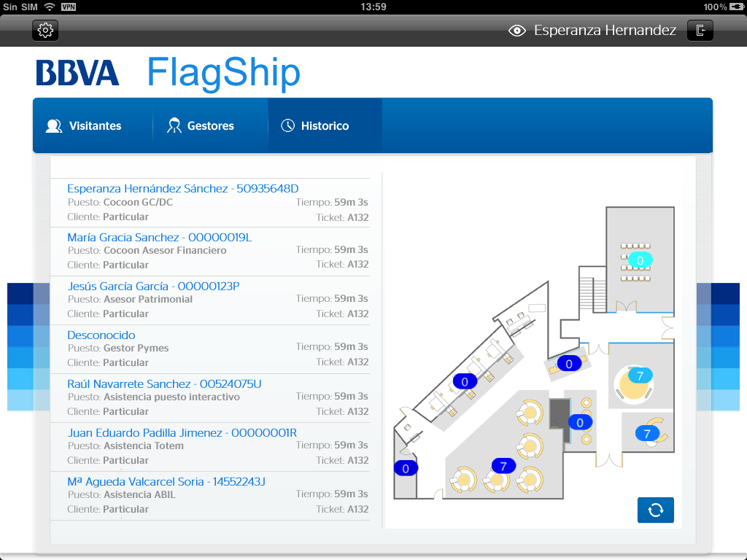Tap the Wi-Fi status icon
This screenshot has height=560, width=747.
[x=49, y=7]
